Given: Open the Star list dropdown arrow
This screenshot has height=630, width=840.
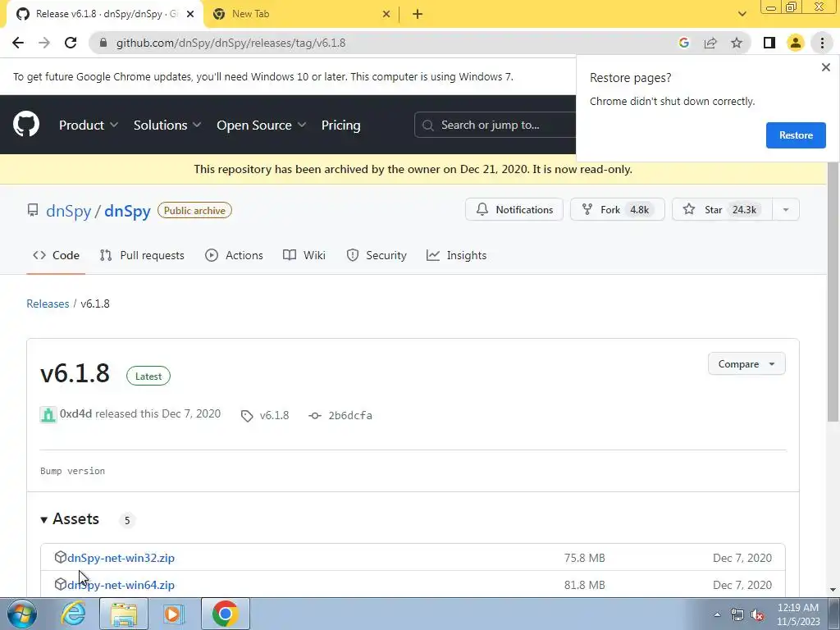Looking at the screenshot, I should [x=786, y=209].
